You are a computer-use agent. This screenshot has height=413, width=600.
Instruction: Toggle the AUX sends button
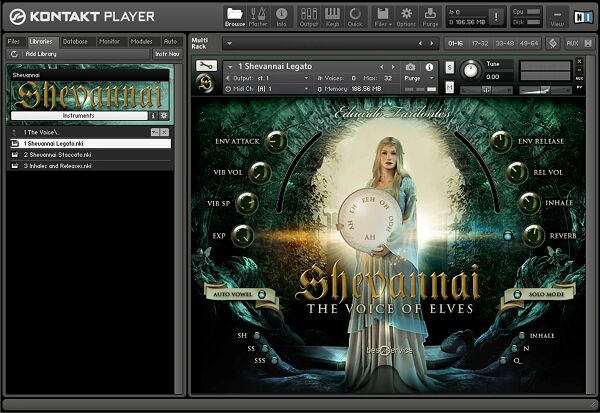pyautogui.click(x=572, y=43)
